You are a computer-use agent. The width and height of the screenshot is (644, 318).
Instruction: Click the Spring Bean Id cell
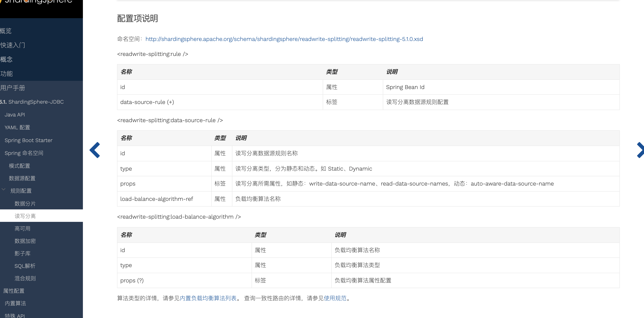501,87
